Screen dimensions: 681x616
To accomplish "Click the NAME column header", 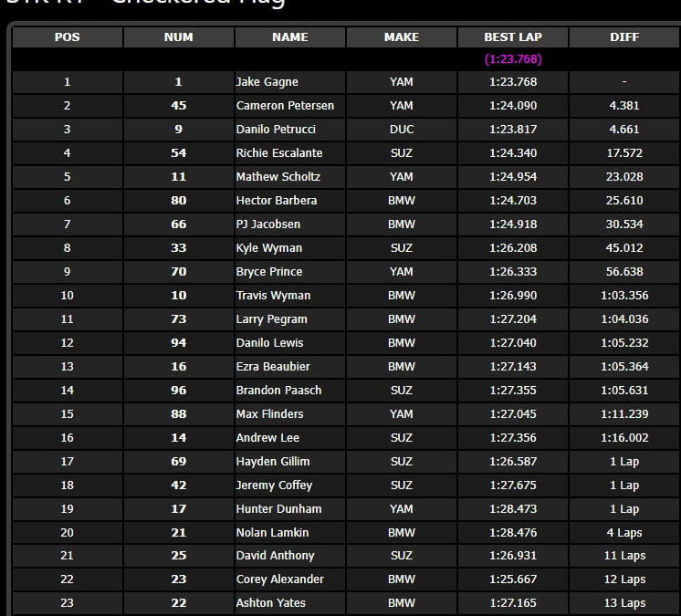I will (289, 37).
